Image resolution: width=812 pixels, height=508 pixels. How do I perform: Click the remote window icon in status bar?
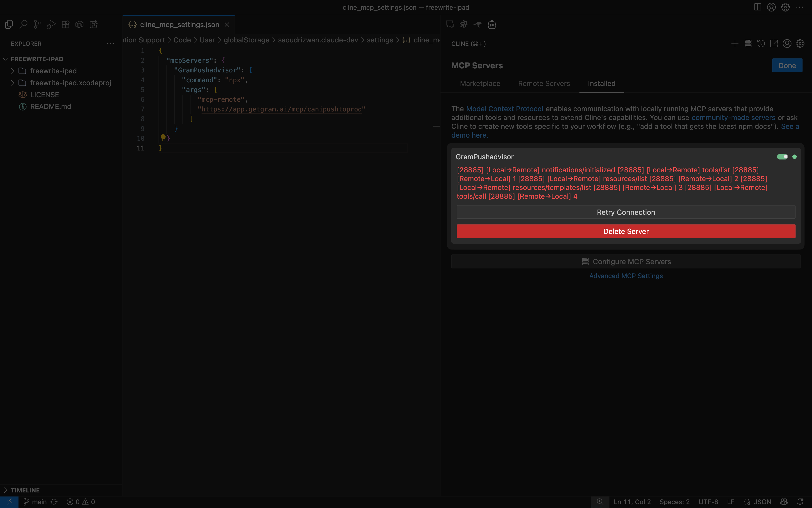pos(9,502)
